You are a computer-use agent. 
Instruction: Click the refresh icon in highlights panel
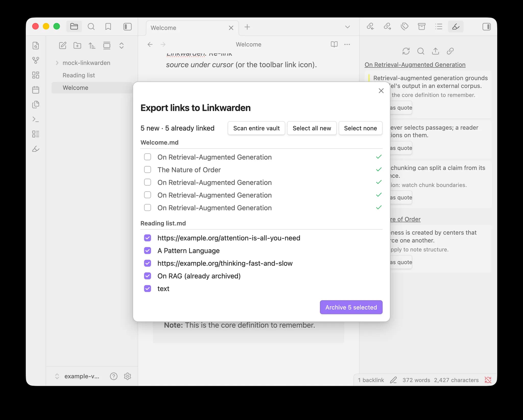pyautogui.click(x=406, y=51)
